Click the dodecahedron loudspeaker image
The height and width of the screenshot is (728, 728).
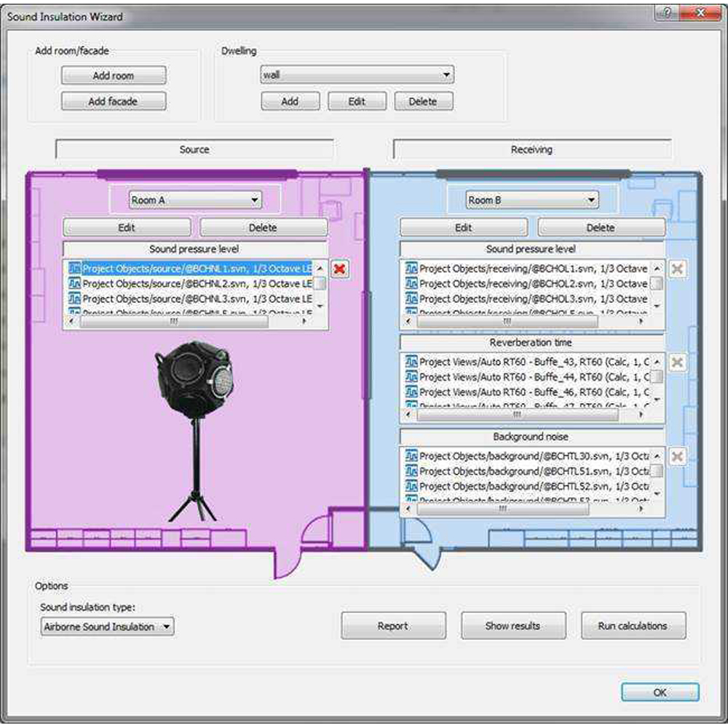coord(193,430)
